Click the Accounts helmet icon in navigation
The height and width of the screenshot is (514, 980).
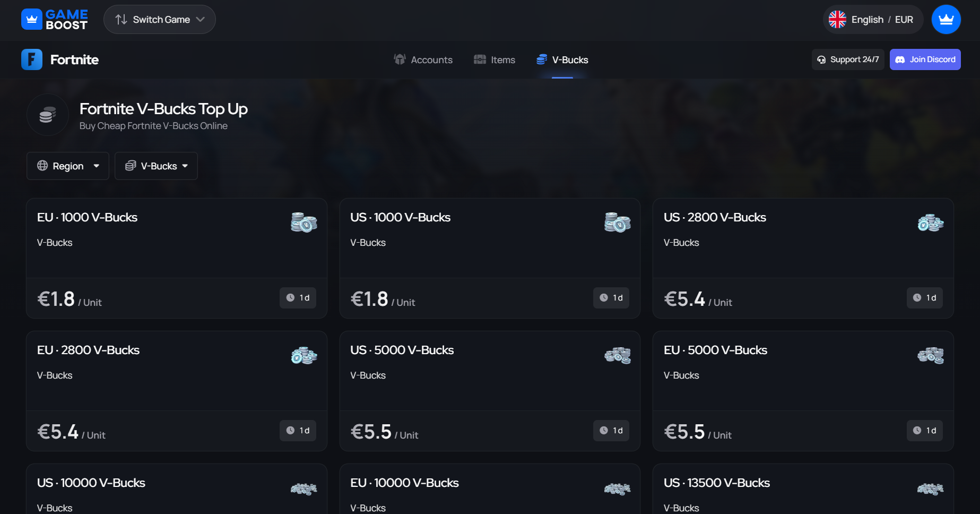[400, 59]
